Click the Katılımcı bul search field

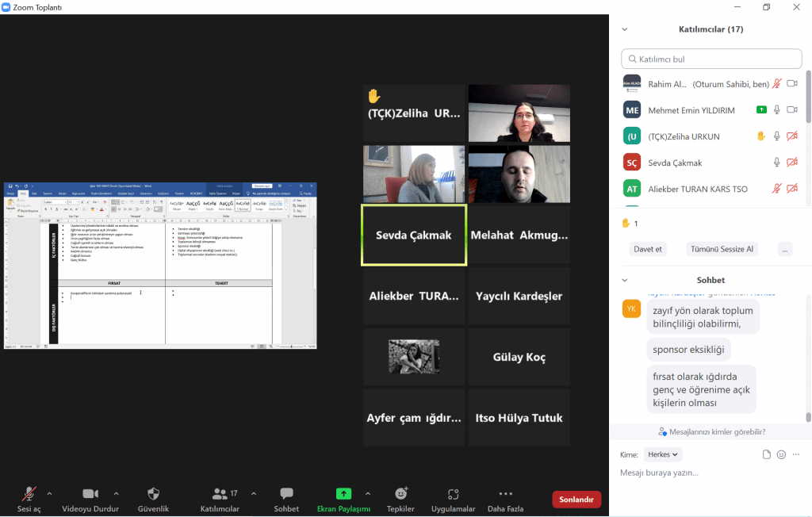tap(712, 59)
